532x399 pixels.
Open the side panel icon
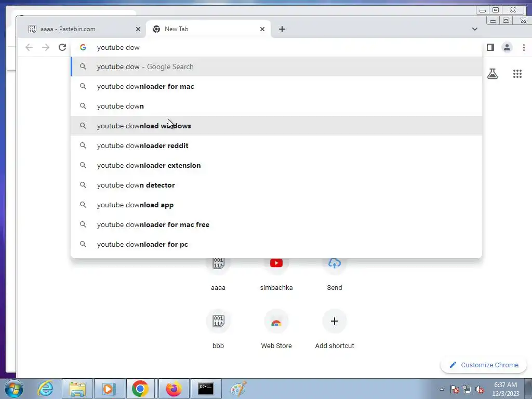click(x=490, y=47)
